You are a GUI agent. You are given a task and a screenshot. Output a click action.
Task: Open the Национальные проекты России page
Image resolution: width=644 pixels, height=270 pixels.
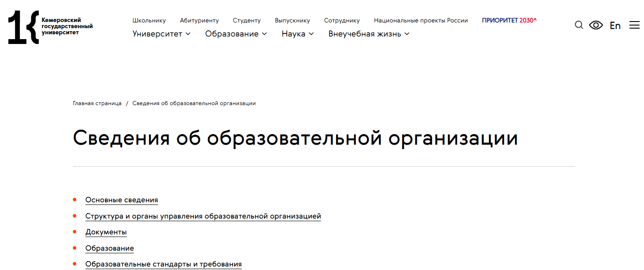coord(421,20)
